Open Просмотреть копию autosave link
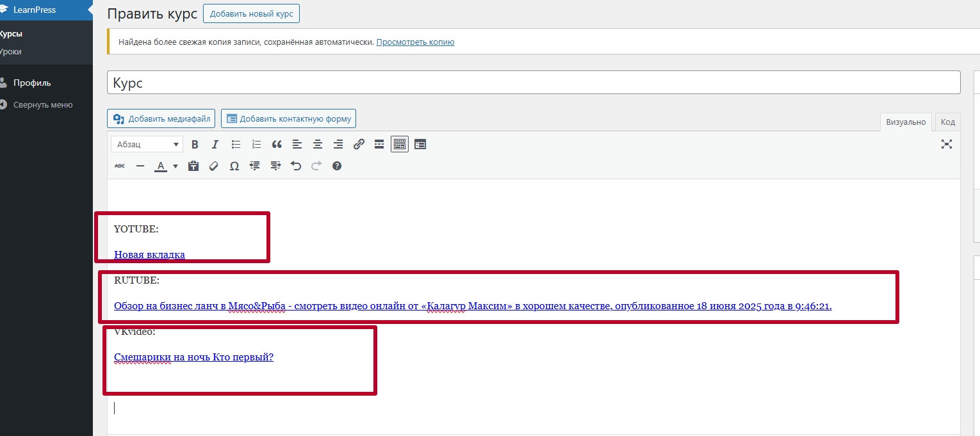 click(x=415, y=42)
